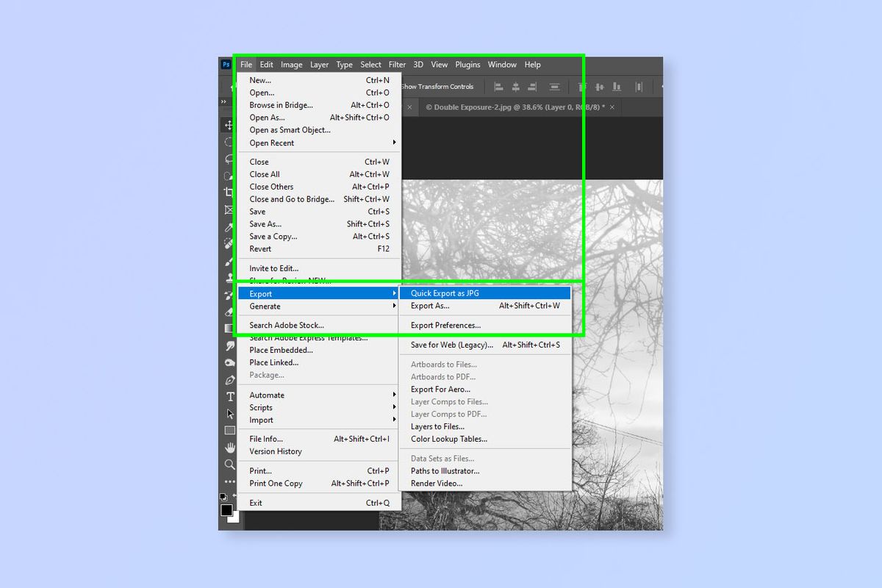Select the Move tool
Viewport: 882px width, 588px height.
coord(229,125)
